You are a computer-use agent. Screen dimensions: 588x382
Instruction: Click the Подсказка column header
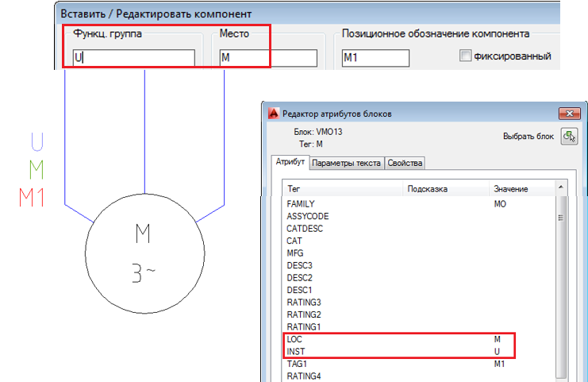pos(446,189)
